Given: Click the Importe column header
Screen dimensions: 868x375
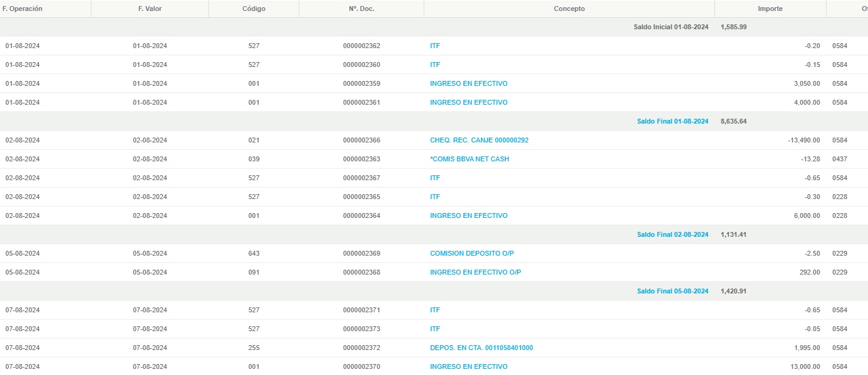Looking at the screenshot, I should [x=770, y=9].
